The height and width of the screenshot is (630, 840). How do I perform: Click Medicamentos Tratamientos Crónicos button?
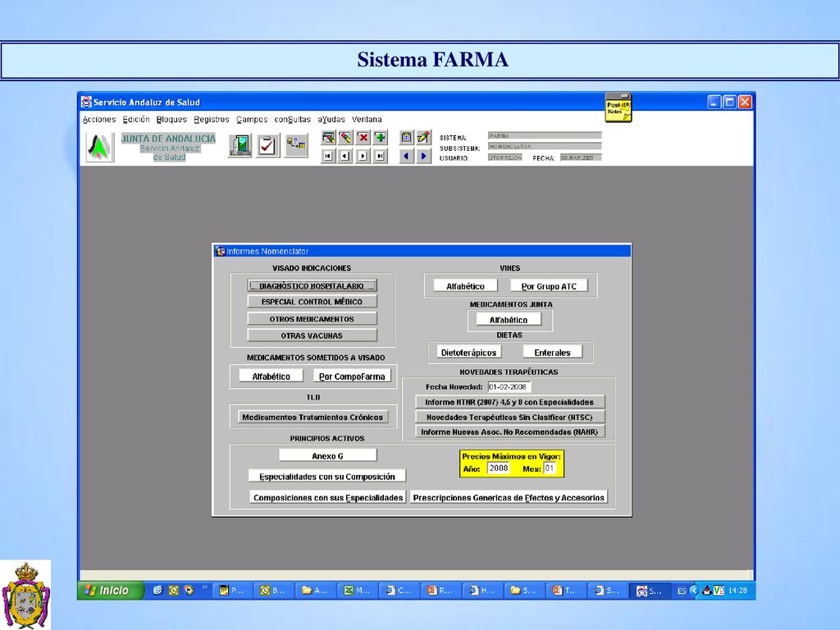[313, 417]
